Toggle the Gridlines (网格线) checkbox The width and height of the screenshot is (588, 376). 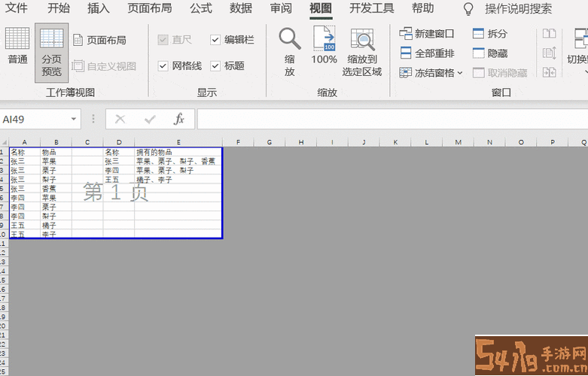[x=163, y=66]
